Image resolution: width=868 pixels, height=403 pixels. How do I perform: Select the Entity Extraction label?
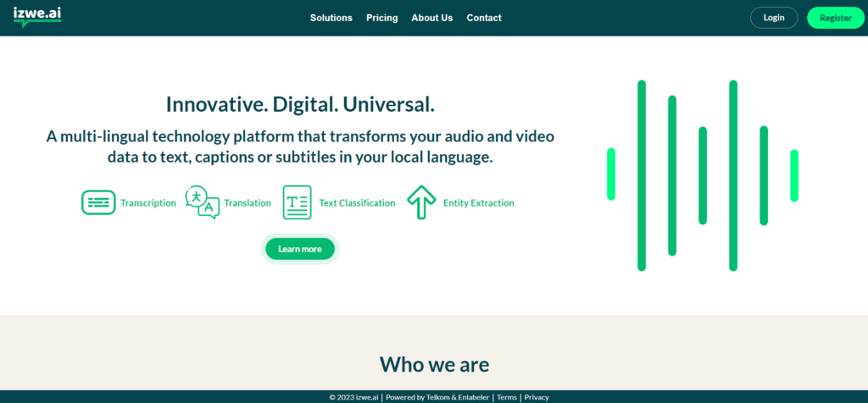click(478, 203)
